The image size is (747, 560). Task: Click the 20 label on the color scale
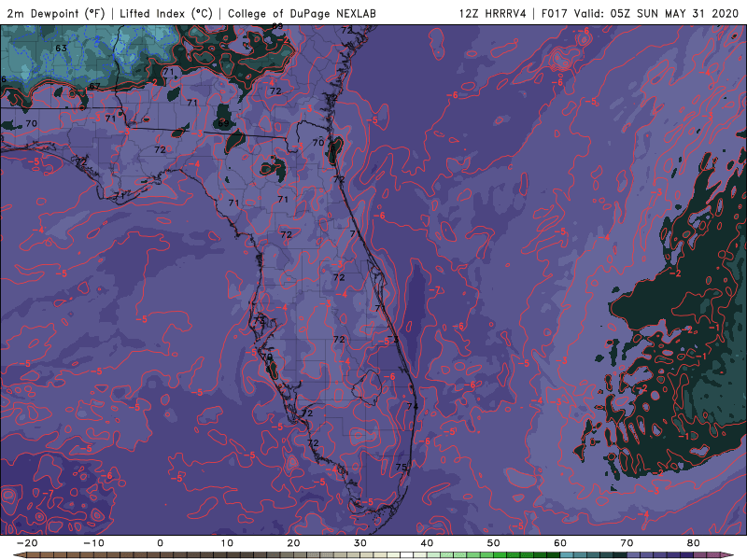click(x=293, y=543)
